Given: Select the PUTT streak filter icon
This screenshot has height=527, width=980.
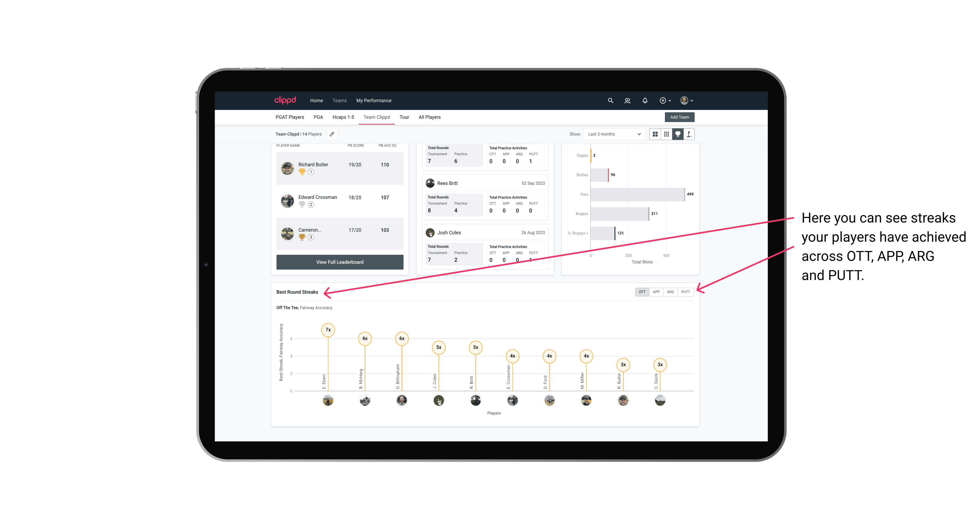Looking at the screenshot, I should 686,291.
